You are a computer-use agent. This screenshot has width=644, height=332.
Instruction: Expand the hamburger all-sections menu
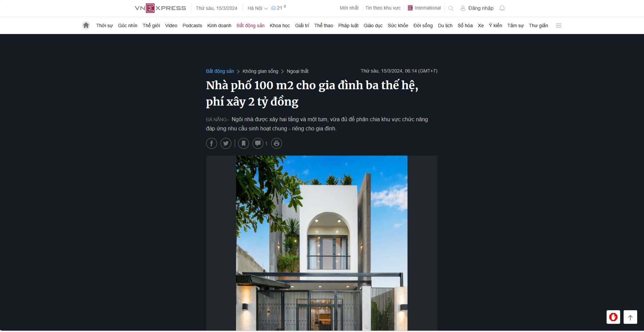[x=559, y=26]
